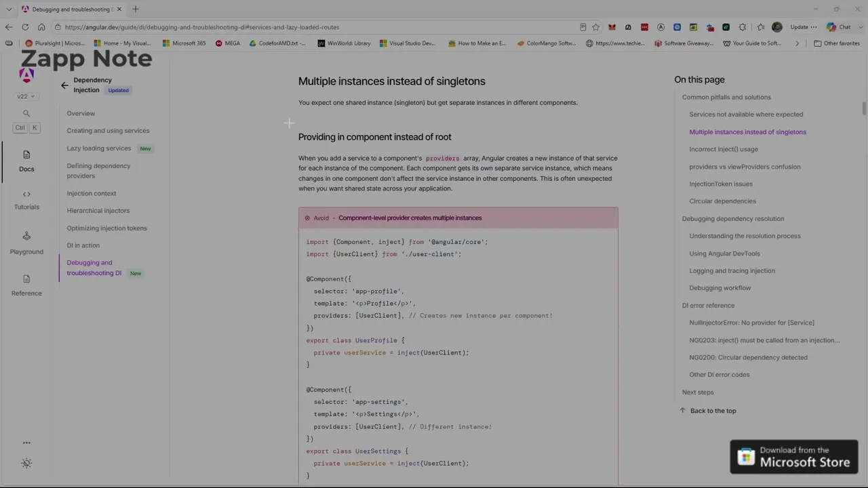Open the MetaMask fox extension icon
Viewport: 868px width, 488px height.
coord(612,27)
